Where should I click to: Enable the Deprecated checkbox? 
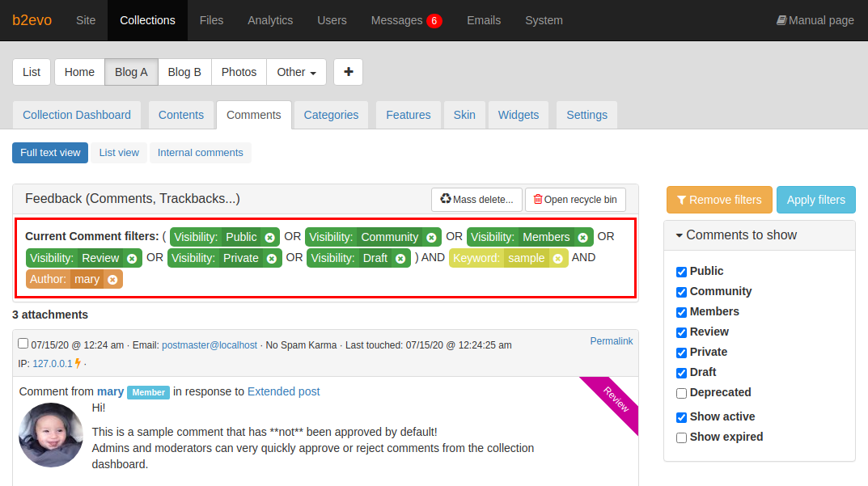[681, 393]
